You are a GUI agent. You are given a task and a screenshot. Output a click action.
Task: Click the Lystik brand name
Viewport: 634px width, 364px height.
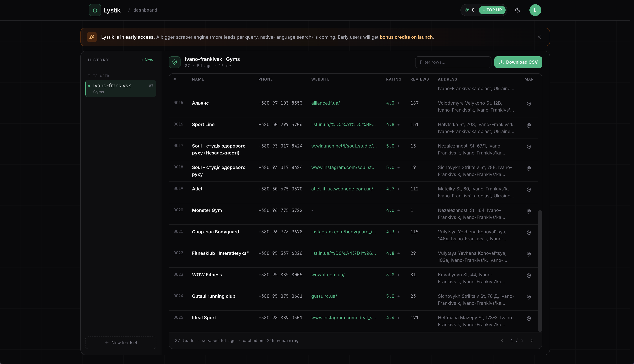click(x=112, y=10)
